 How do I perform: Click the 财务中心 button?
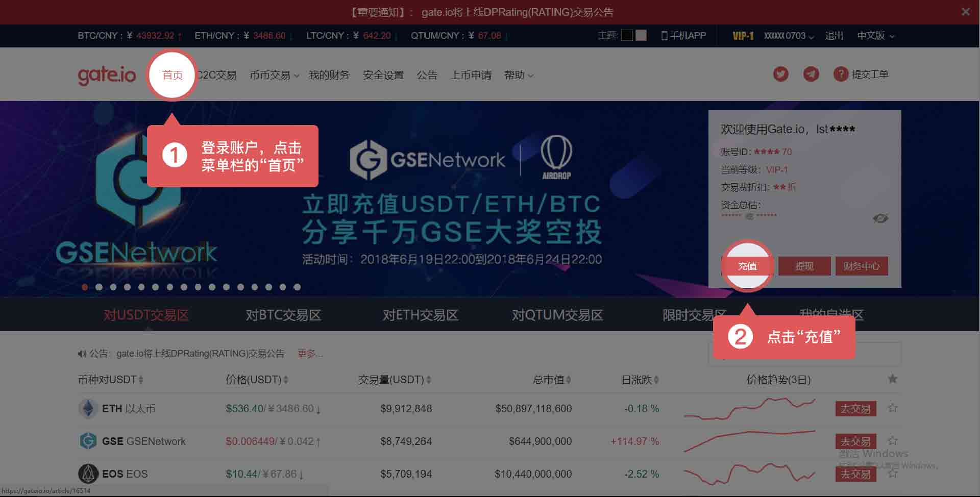coord(862,266)
